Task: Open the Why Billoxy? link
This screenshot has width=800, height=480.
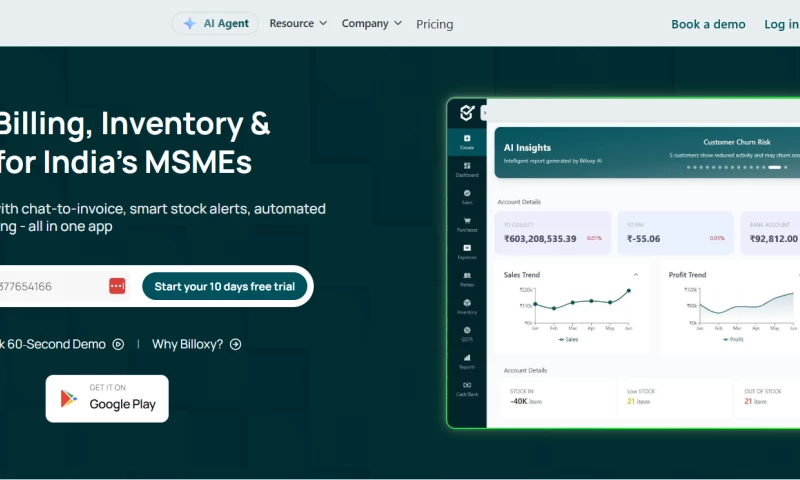Action: 196,344
